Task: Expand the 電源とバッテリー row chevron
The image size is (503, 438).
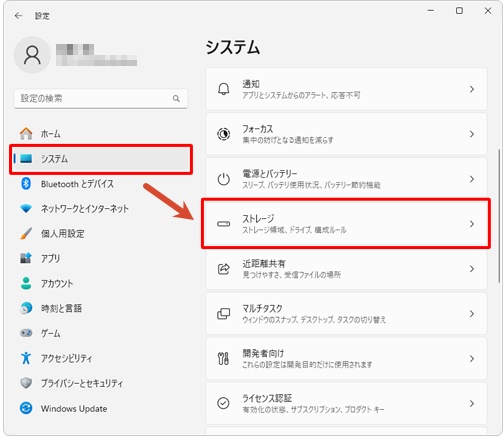Action: click(472, 179)
